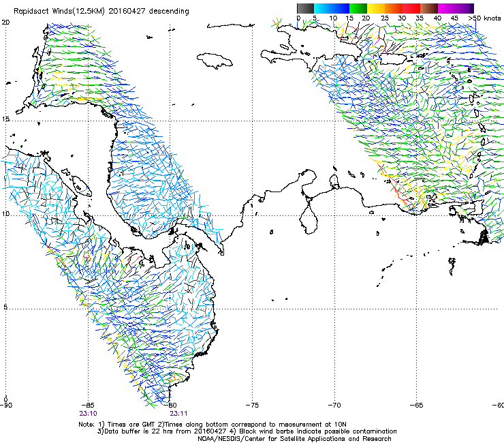Click the -75 longitude axis label

coord(252,405)
